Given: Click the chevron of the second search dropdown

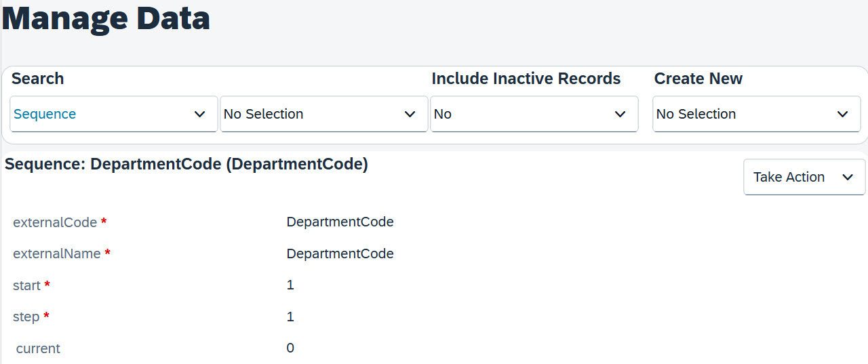Looking at the screenshot, I should 410,114.
